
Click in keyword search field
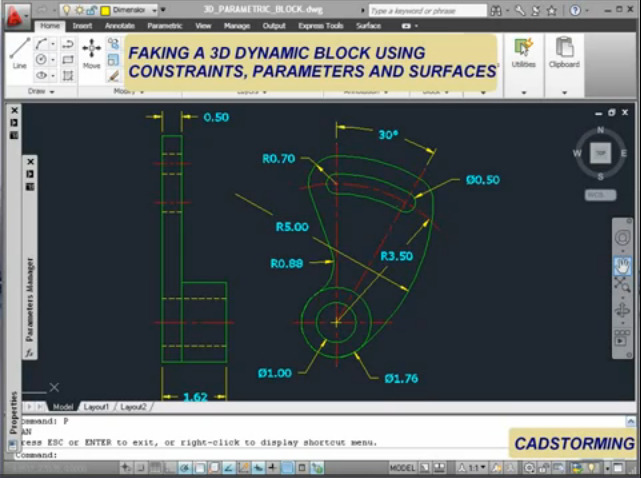tap(427, 11)
